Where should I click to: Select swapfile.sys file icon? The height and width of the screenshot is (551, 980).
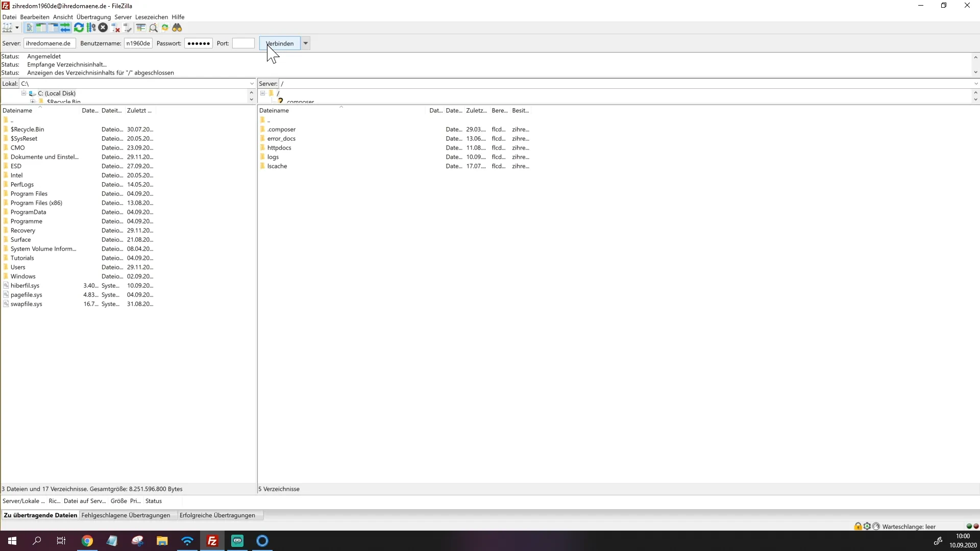(6, 304)
